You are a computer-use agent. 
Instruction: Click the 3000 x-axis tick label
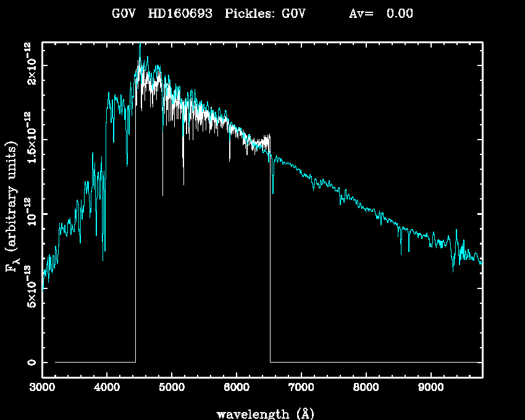tap(42, 388)
